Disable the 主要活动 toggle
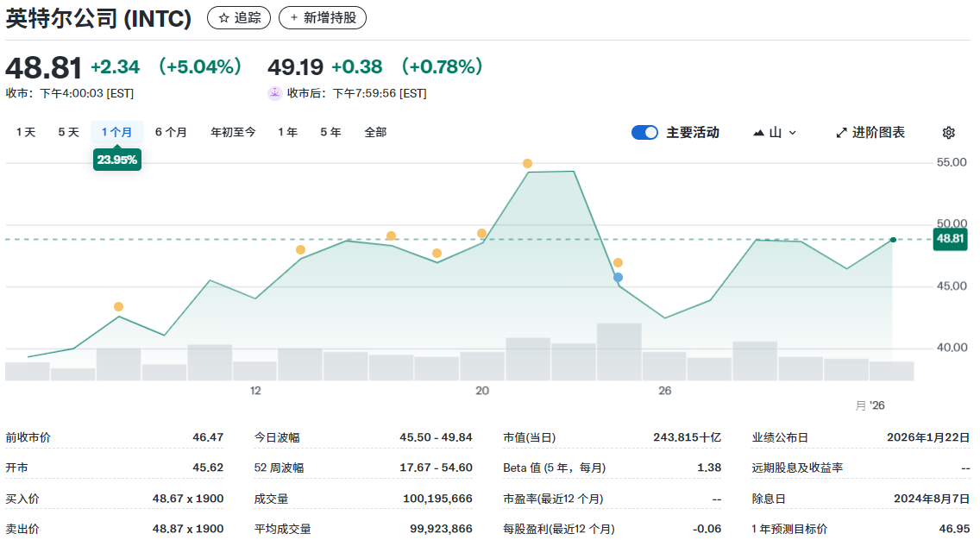This screenshot has width=980, height=540. coord(644,132)
